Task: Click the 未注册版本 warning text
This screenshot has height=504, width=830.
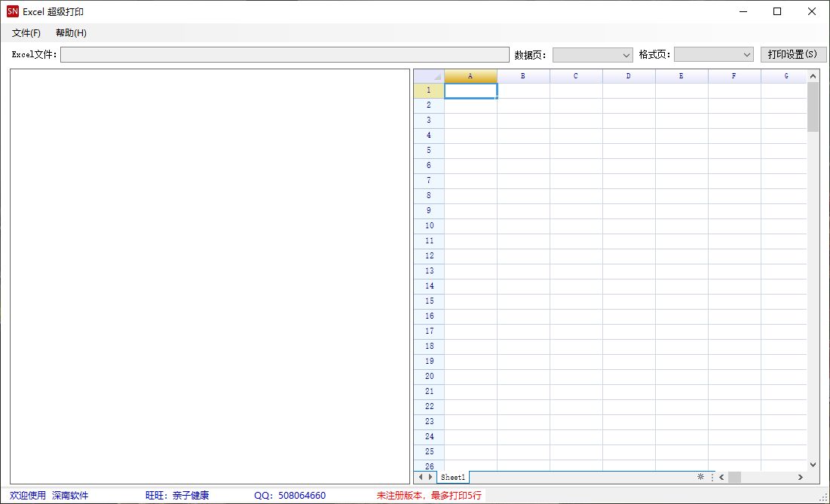Action: [x=429, y=496]
